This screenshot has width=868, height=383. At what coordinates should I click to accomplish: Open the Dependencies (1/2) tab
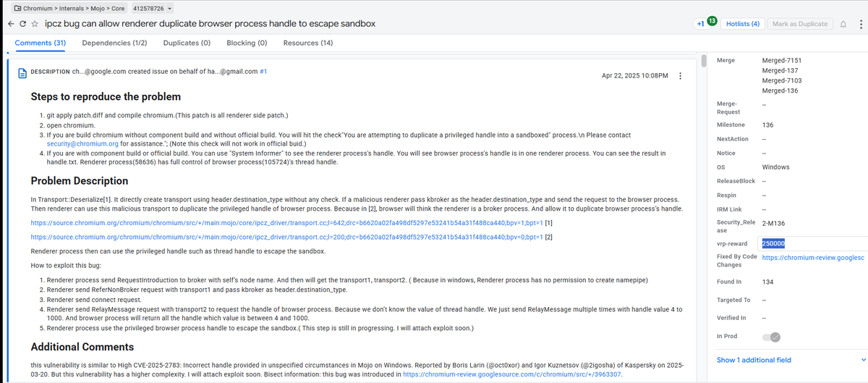coord(114,43)
